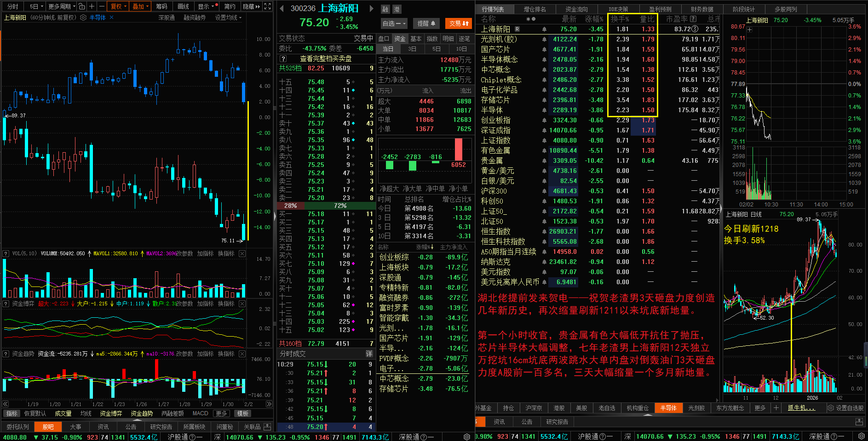
Task: Open the DDE决策 tab
Action: (x=618, y=9)
